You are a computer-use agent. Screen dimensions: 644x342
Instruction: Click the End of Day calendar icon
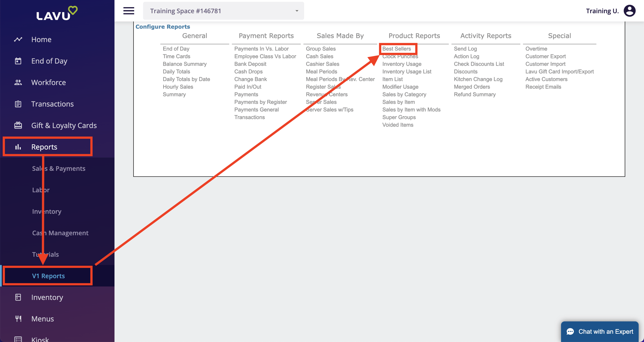[x=18, y=61]
